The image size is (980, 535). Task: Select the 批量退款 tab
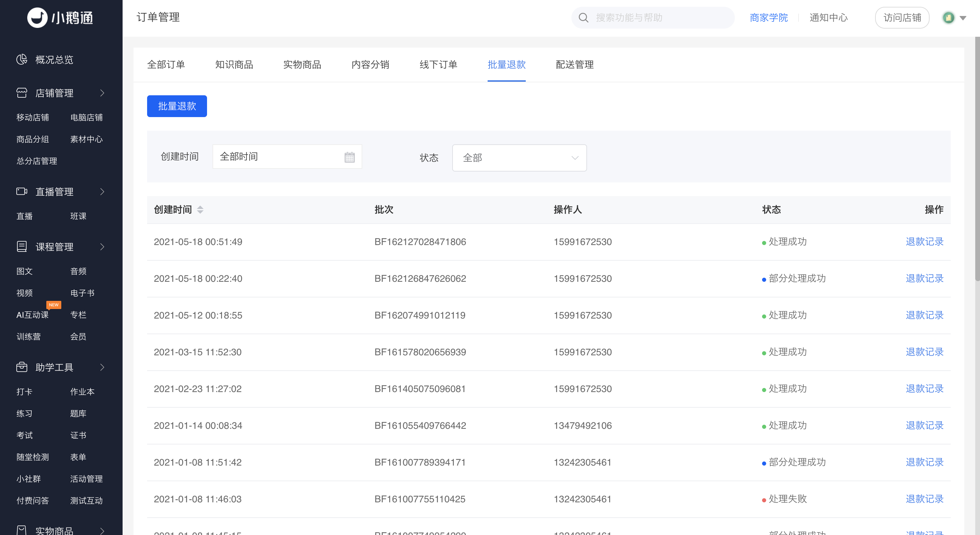(506, 64)
